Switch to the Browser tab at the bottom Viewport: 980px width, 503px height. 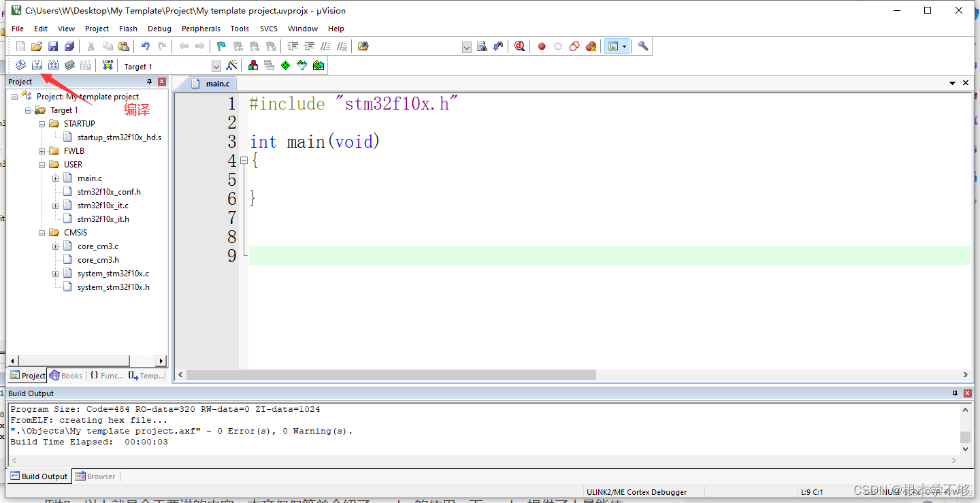point(95,476)
